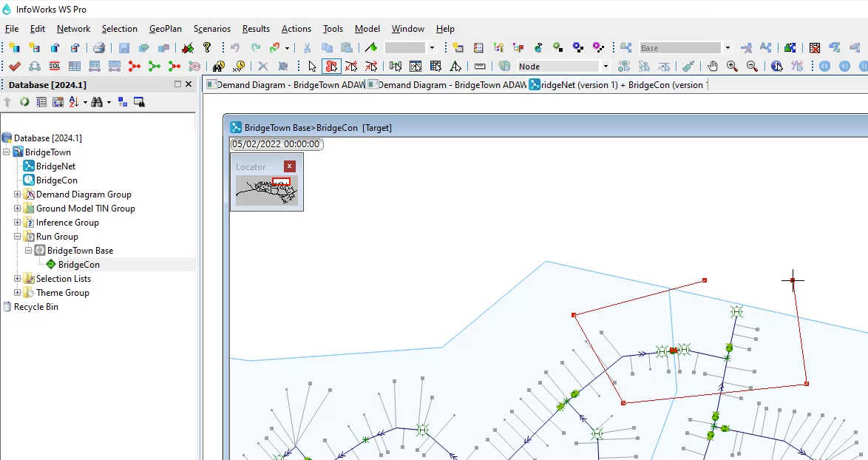Close the Locator window
868x460 pixels.
[290, 166]
